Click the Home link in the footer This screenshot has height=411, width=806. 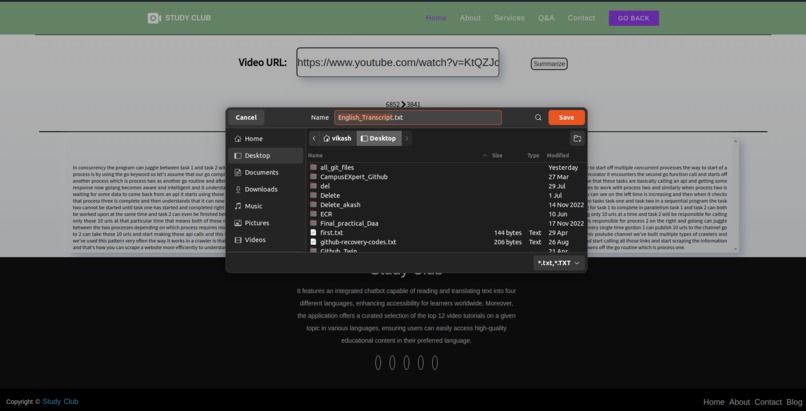(714, 402)
